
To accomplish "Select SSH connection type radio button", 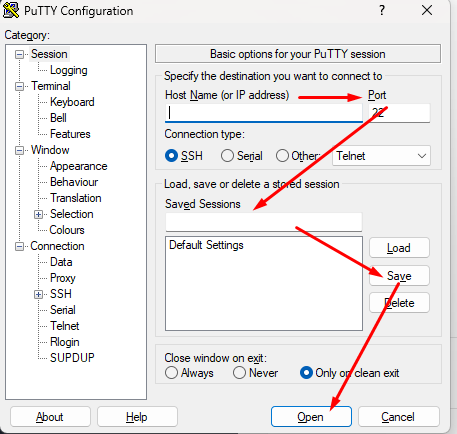I will pyautogui.click(x=171, y=156).
